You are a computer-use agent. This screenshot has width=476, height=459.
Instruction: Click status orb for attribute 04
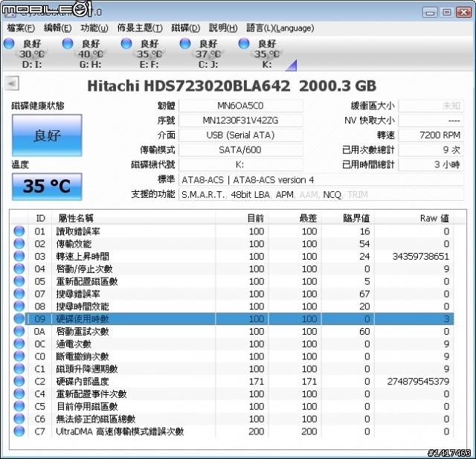[19, 269]
